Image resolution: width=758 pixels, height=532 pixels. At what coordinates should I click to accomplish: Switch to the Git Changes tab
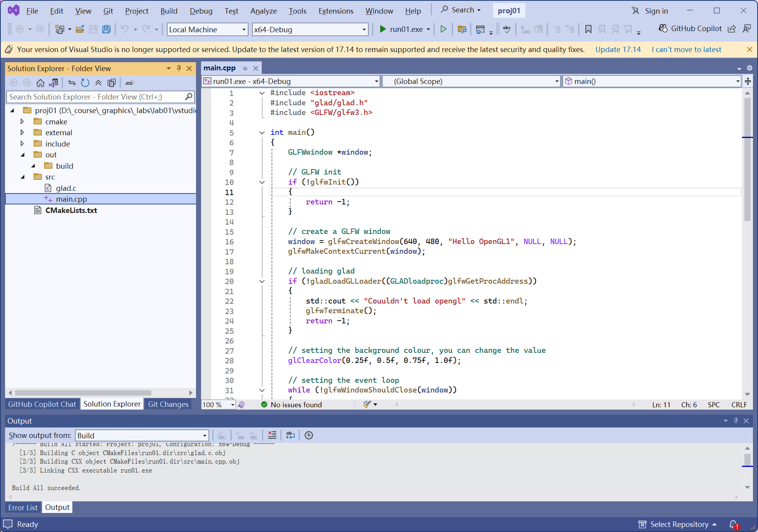pyautogui.click(x=168, y=404)
